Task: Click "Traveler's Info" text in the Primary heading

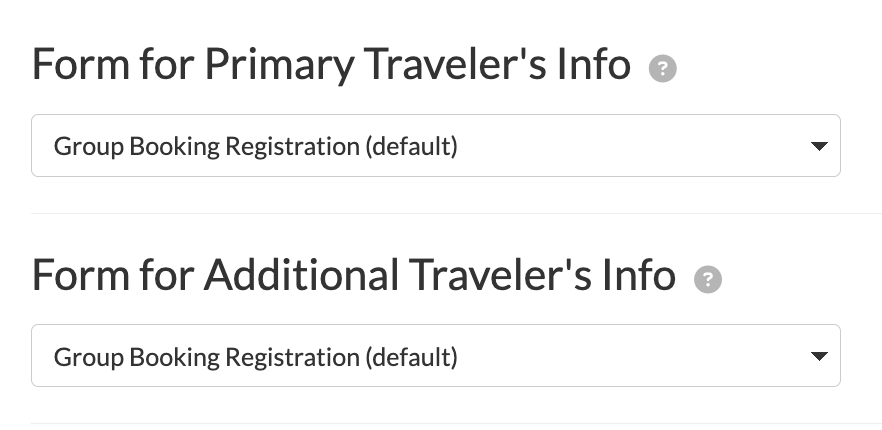Action: click(496, 65)
